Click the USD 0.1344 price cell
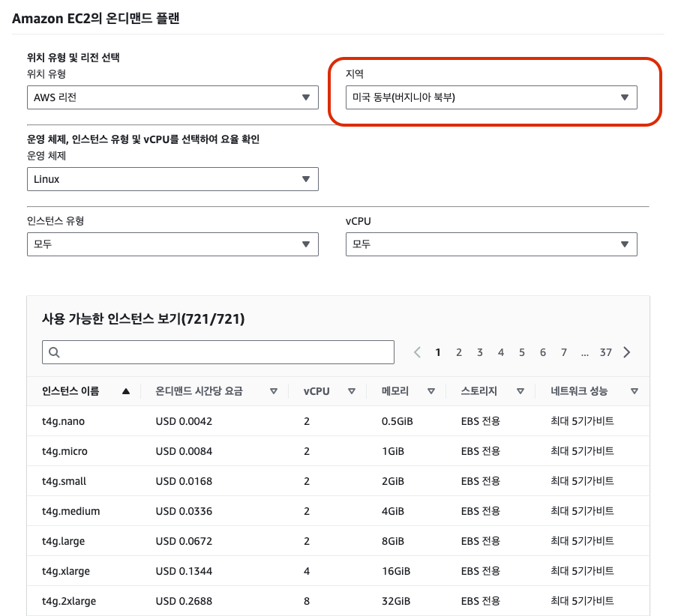The image size is (681, 616). (184, 571)
